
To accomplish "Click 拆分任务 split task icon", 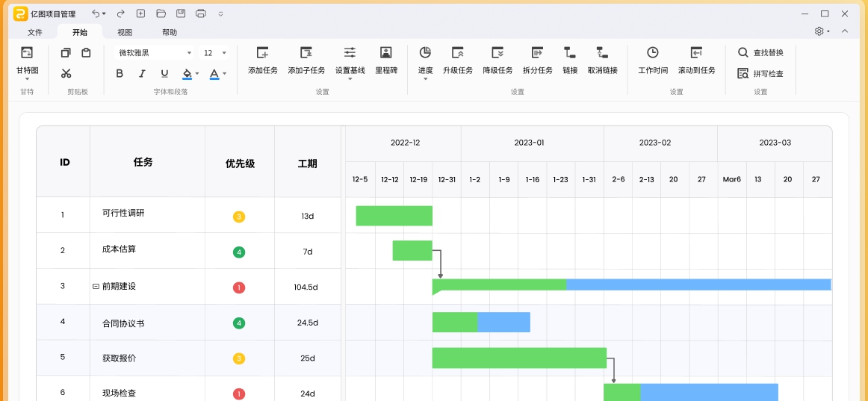I will click(x=538, y=53).
